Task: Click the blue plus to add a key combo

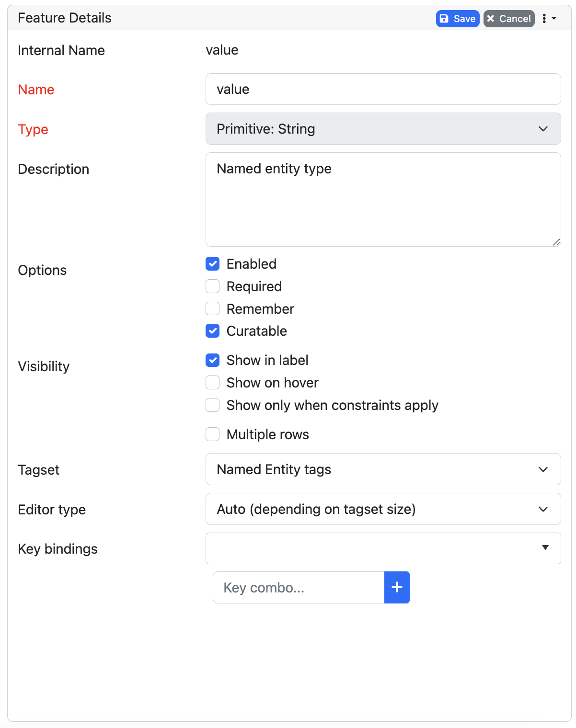Action: (x=397, y=587)
